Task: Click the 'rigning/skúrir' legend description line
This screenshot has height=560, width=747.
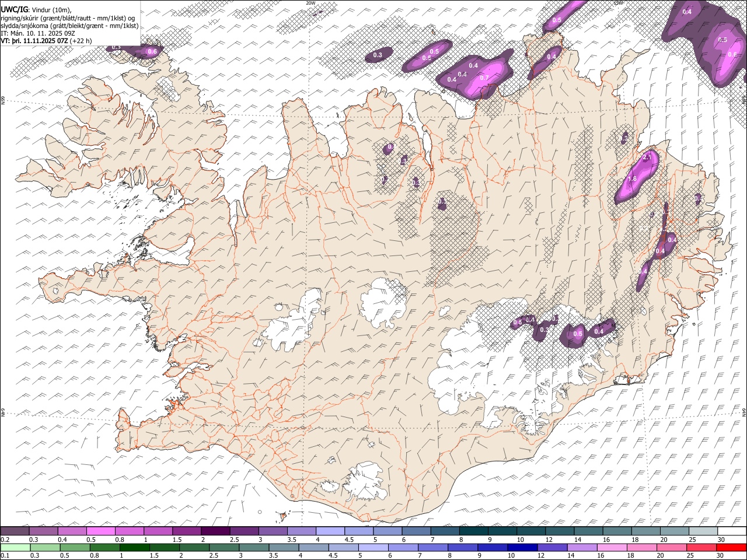Action: coord(68,17)
